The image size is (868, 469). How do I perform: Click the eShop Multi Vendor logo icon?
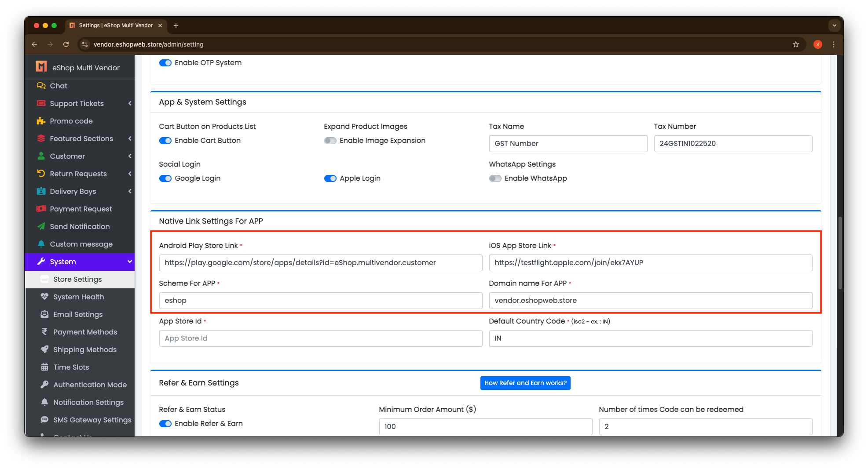click(41, 67)
